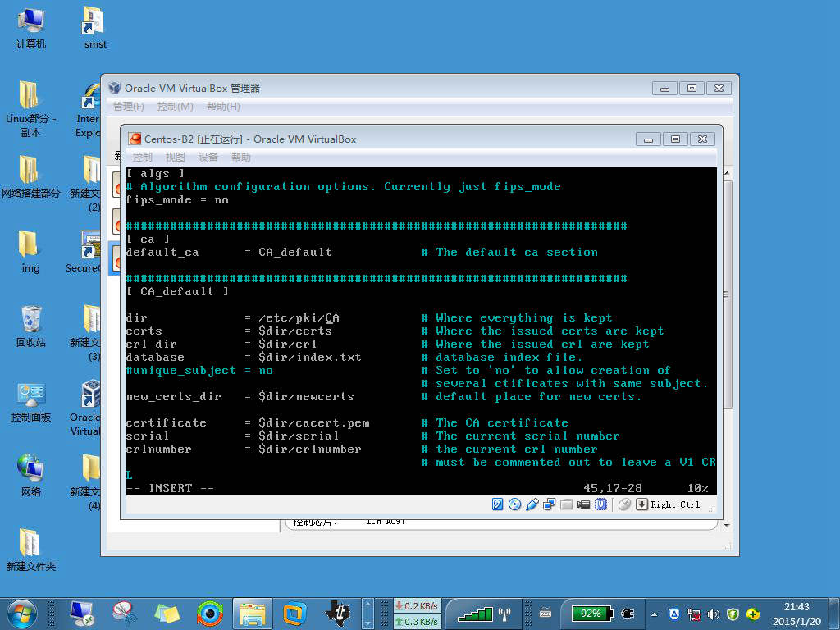Viewport: 840px width, 630px height.
Task: Select the 网络搭建部分 folder on desktop
Action: pos(30,177)
